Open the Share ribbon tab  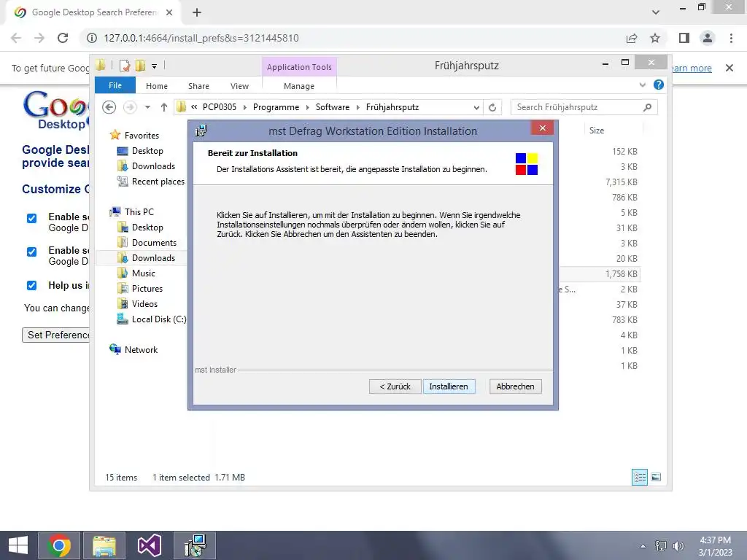point(198,86)
